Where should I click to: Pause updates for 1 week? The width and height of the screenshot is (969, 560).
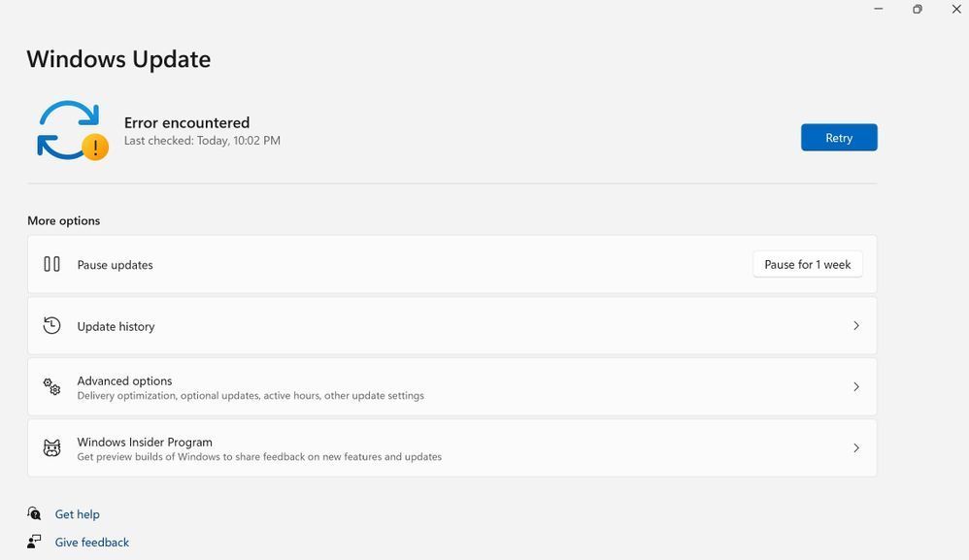[807, 264]
